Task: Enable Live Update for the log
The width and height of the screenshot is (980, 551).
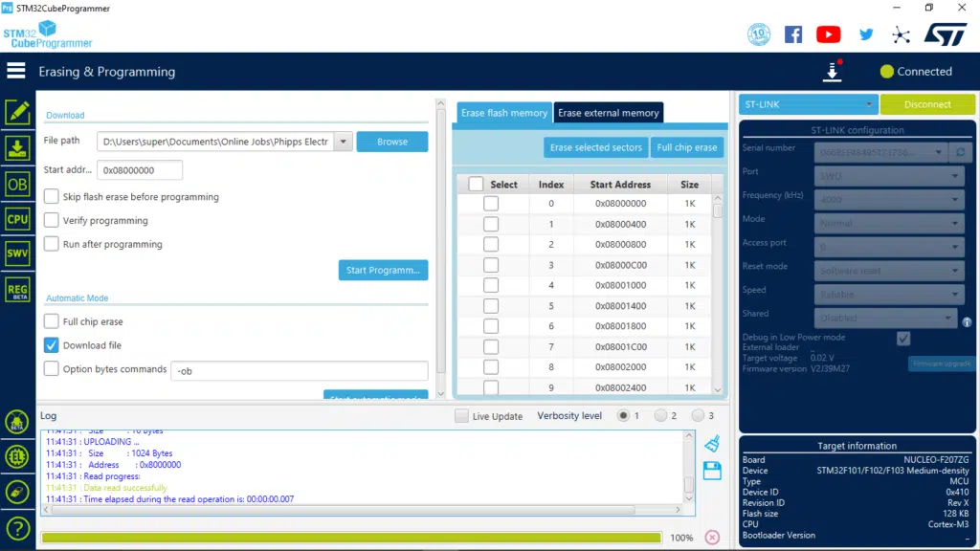Action: tap(461, 416)
